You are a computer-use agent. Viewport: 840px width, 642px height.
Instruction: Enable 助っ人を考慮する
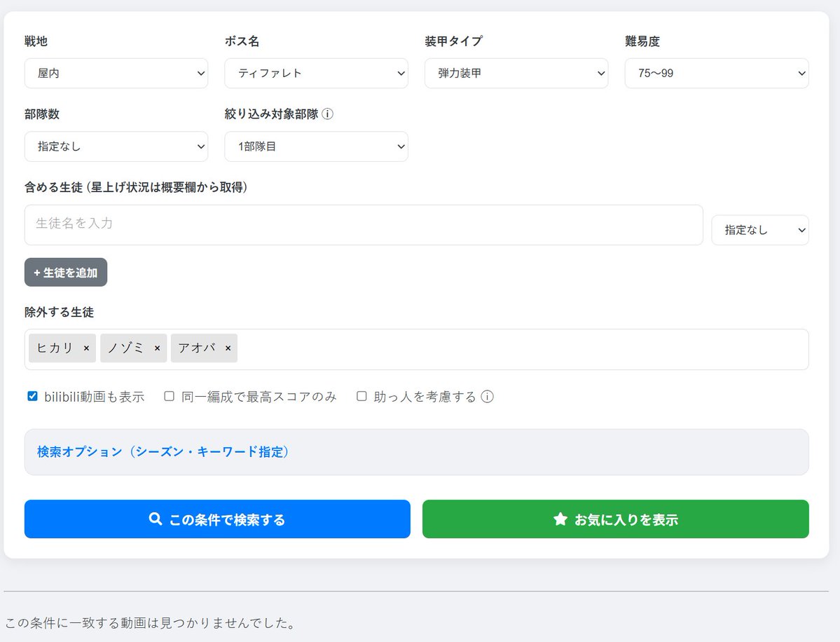[361, 396]
